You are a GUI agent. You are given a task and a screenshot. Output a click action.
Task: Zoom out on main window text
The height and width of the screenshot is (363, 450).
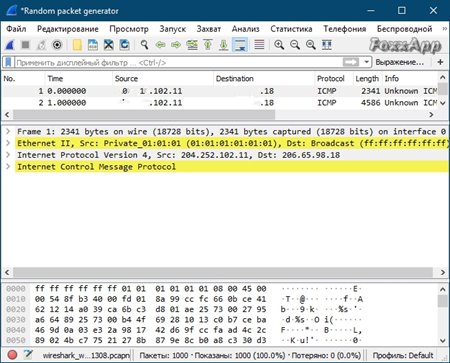pyautogui.click(x=295, y=45)
